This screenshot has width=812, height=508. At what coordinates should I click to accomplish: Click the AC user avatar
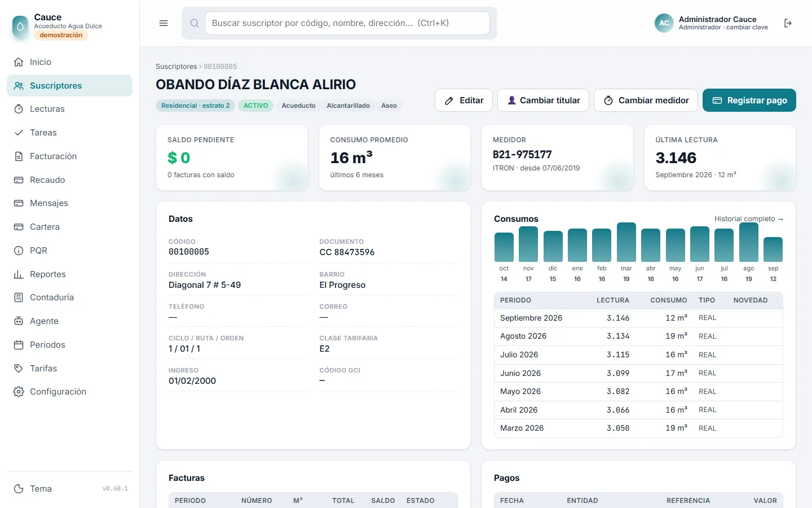tap(664, 23)
